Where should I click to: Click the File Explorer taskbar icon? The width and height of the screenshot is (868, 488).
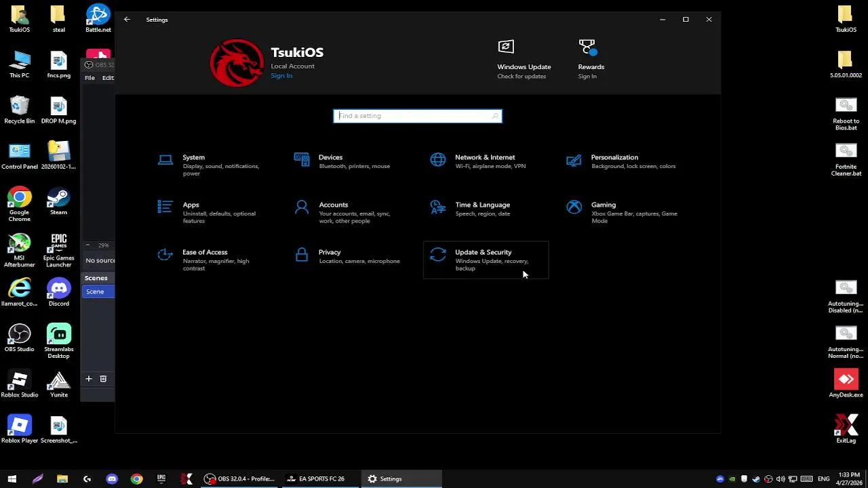[62, 479]
